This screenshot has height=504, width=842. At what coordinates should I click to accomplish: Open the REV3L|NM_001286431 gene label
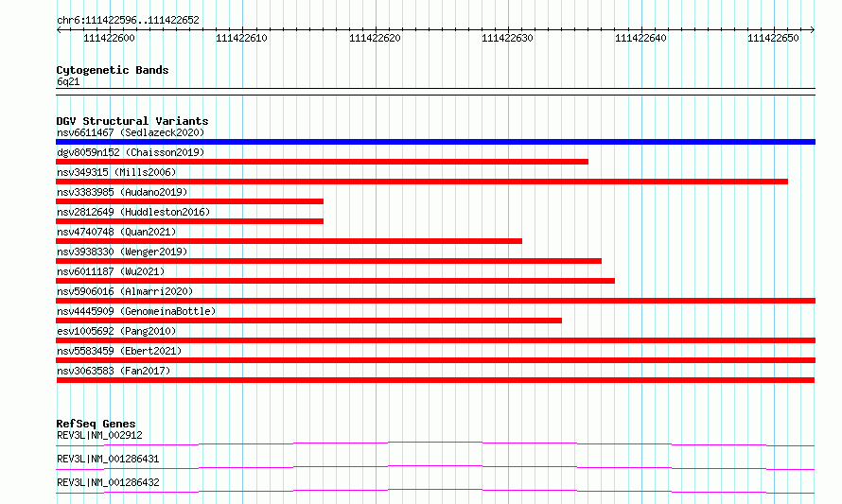(108, 459)
